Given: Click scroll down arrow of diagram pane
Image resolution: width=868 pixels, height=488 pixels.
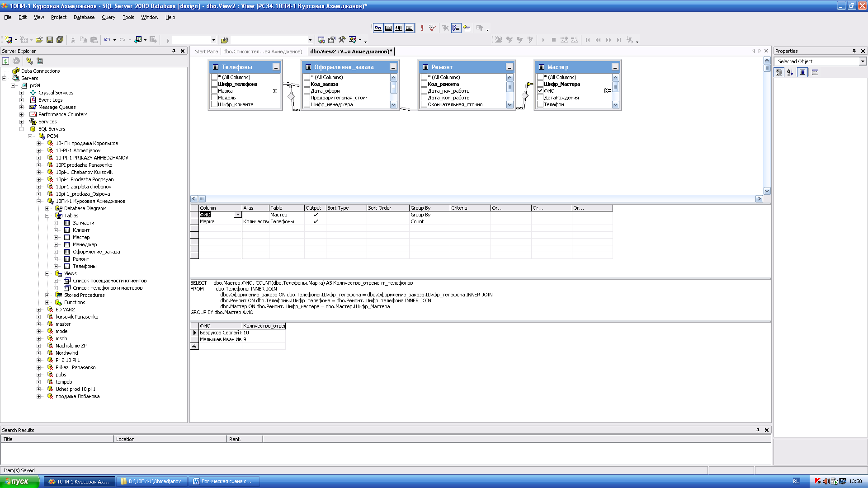Looking at the screenshot, I should tap(767, 191).
